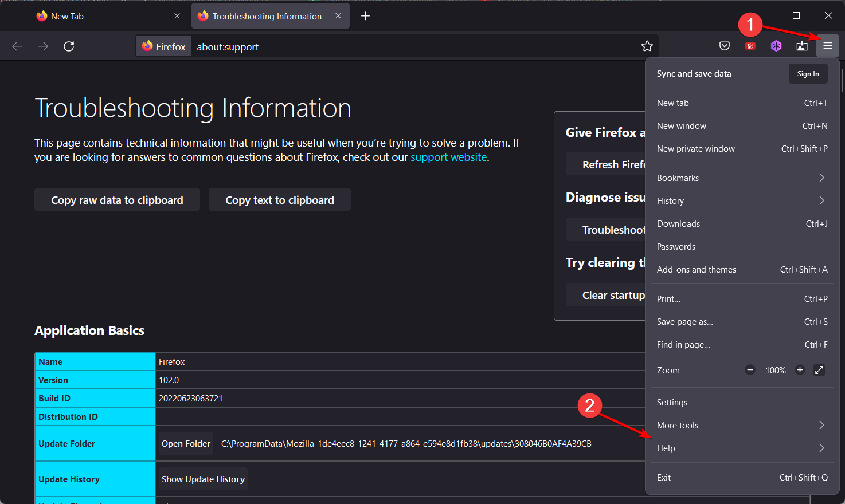
Task: Click the Sign In button
Action: (808, 74)
